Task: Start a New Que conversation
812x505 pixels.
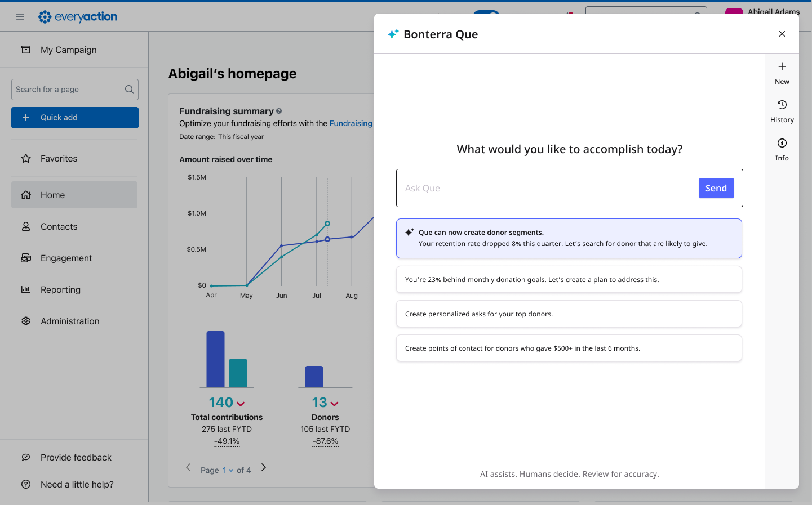Action: click(x=782, y=73)
